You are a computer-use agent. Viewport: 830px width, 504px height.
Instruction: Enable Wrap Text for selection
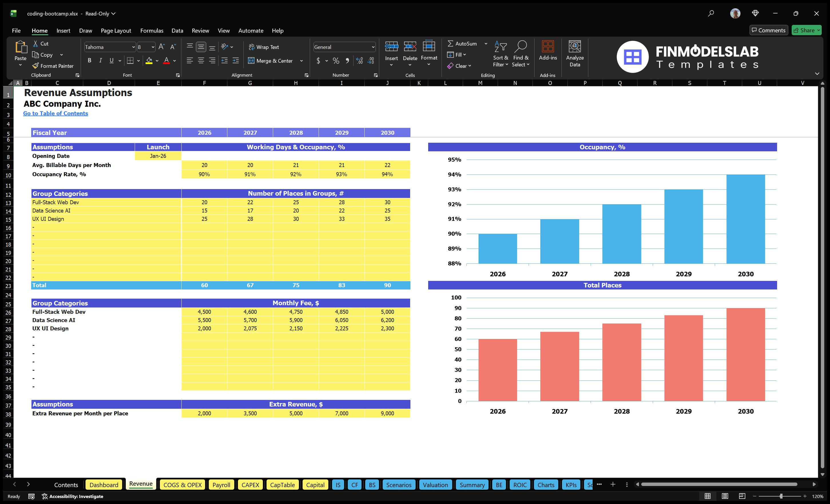(x=264, y=47)
